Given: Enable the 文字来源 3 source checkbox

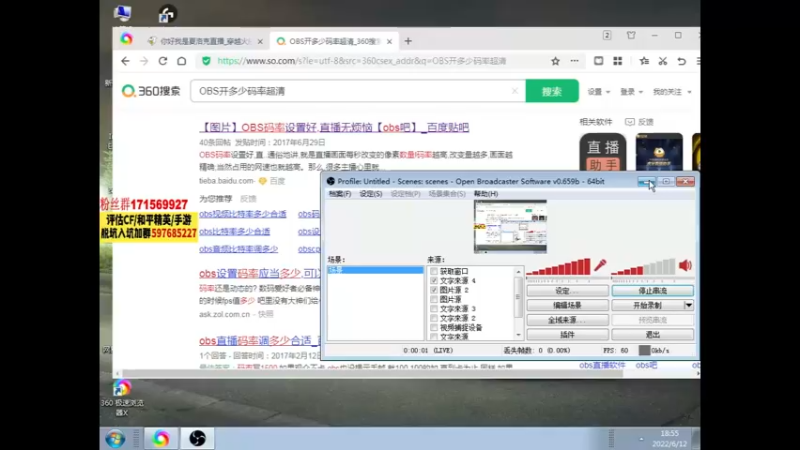Looking at the screenshot, I should (434, 309).
